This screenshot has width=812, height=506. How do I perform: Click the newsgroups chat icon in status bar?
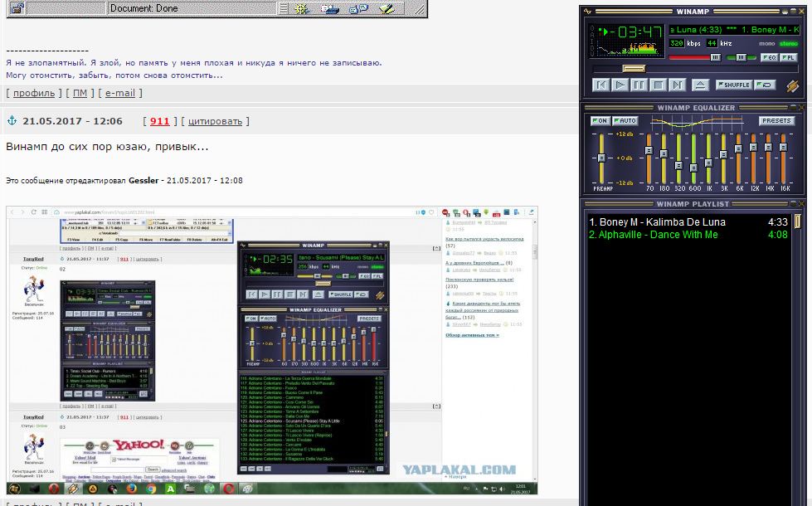point(359,9)
